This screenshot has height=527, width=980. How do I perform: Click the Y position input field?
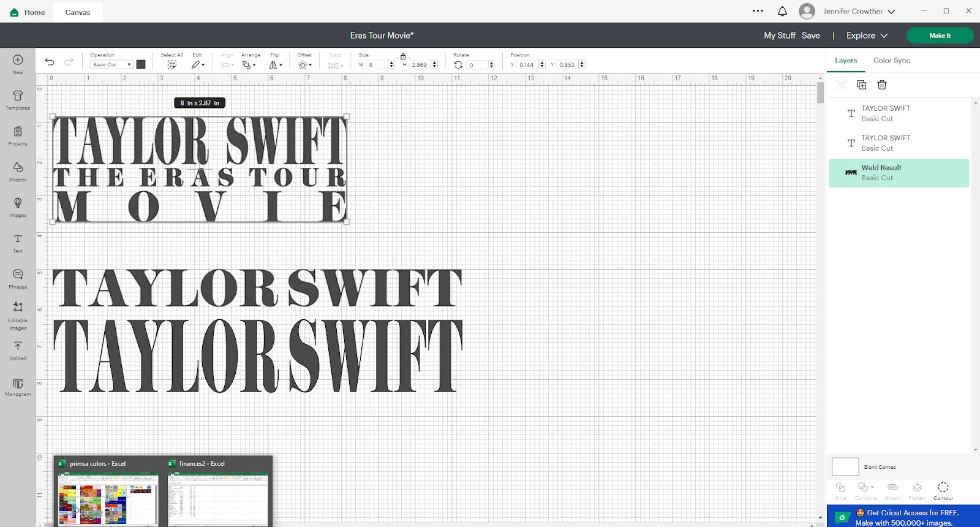[x=568, y=64]
